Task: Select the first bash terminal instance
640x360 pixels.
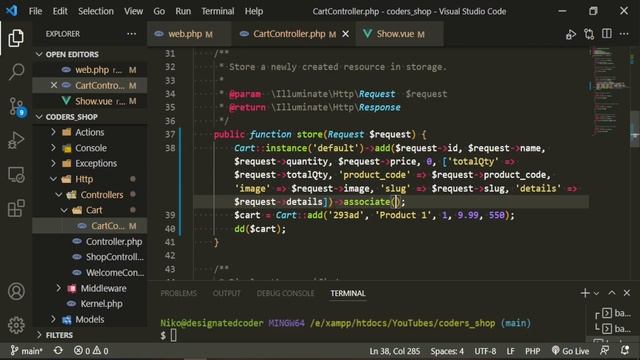Action: (x=616, y=313)
